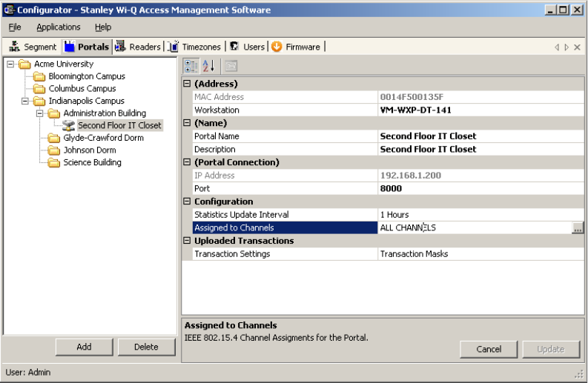Click the Administration Building folder icon
Image resolution: width=588 pixels, height=383 pixels.
click(x=53, y=113)
